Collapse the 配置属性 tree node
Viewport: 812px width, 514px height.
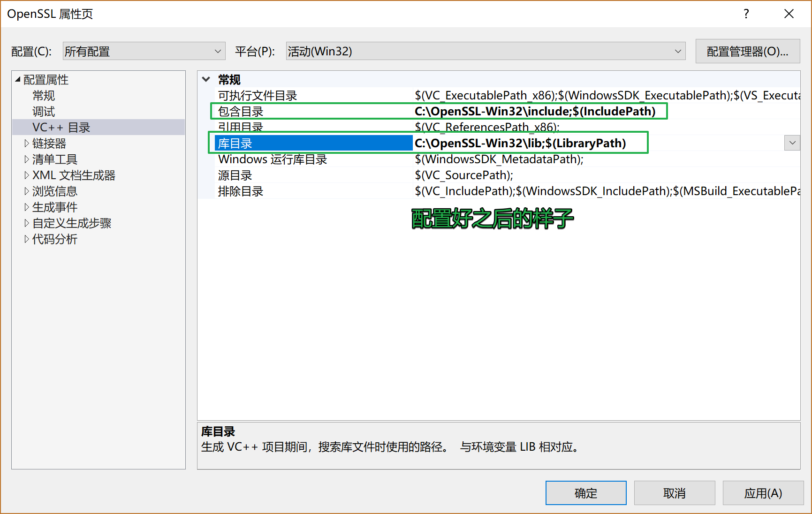tap(18, 80)
